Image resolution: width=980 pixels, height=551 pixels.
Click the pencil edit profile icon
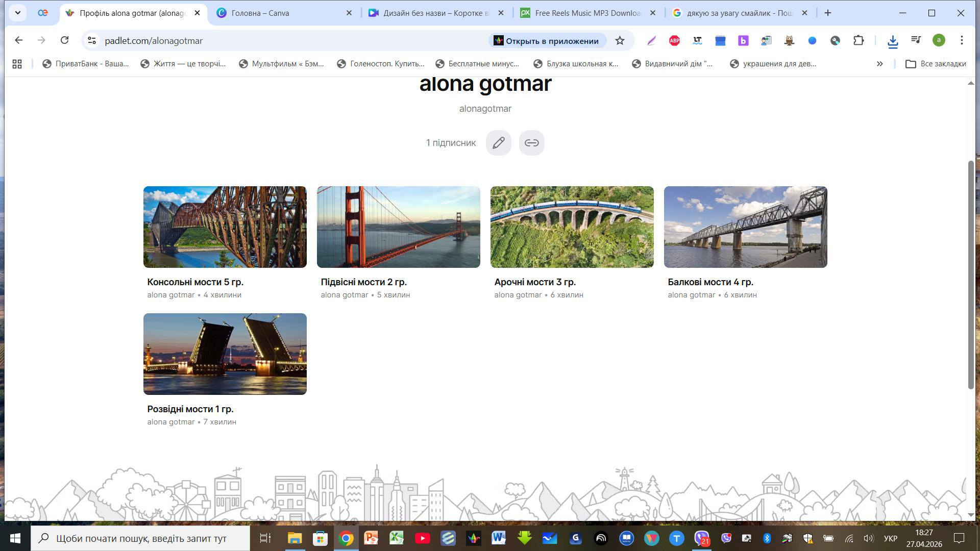[498, 143]
